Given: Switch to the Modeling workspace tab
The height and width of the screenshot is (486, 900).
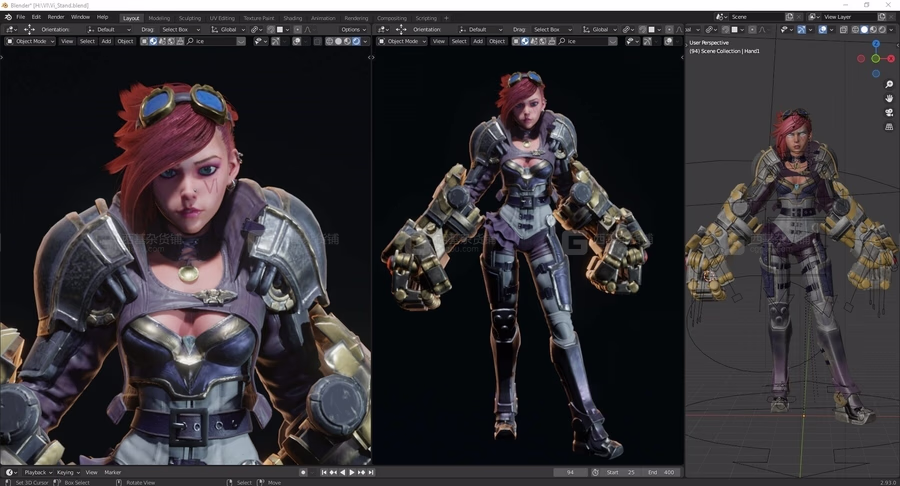Looking at the screenshot, I should (x=159, y=18).
